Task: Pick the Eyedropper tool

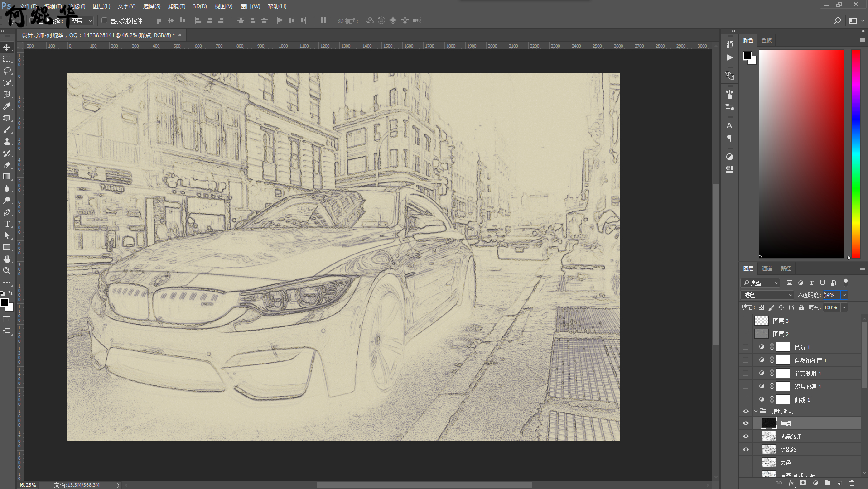Action: tap(7, 106)
